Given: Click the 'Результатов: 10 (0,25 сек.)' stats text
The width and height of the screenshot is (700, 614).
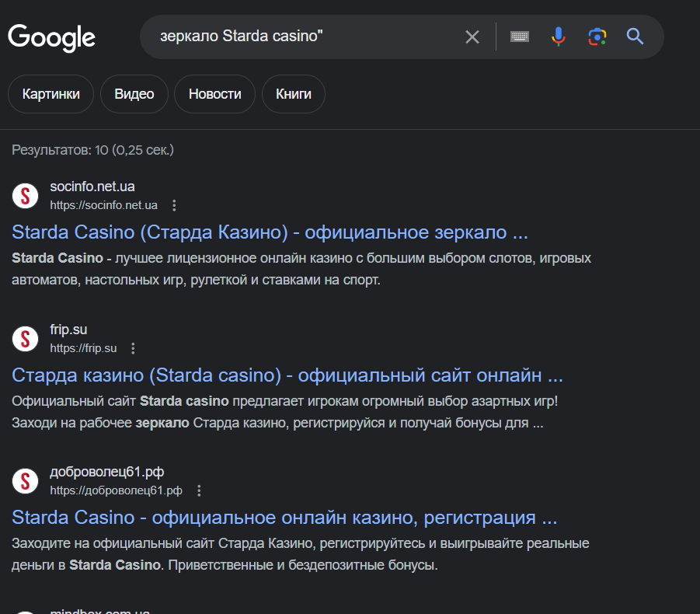Looking at the screenshot, I should 92,150.
